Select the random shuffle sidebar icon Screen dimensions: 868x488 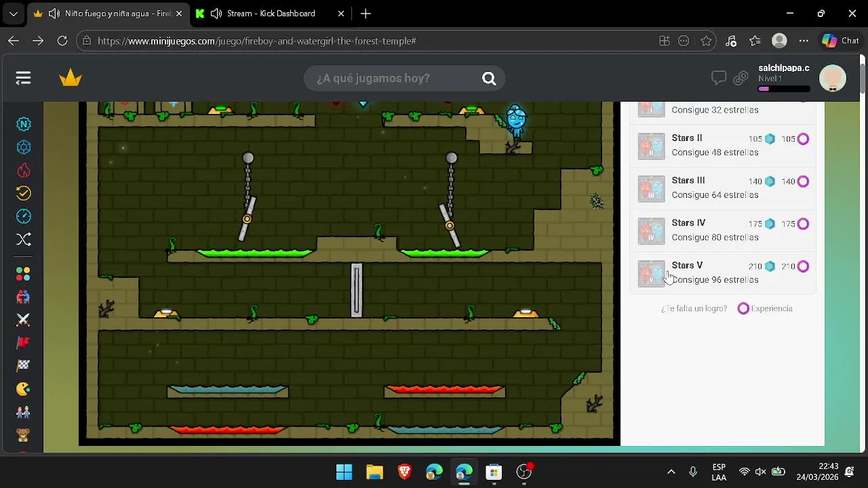coord(24,239)
